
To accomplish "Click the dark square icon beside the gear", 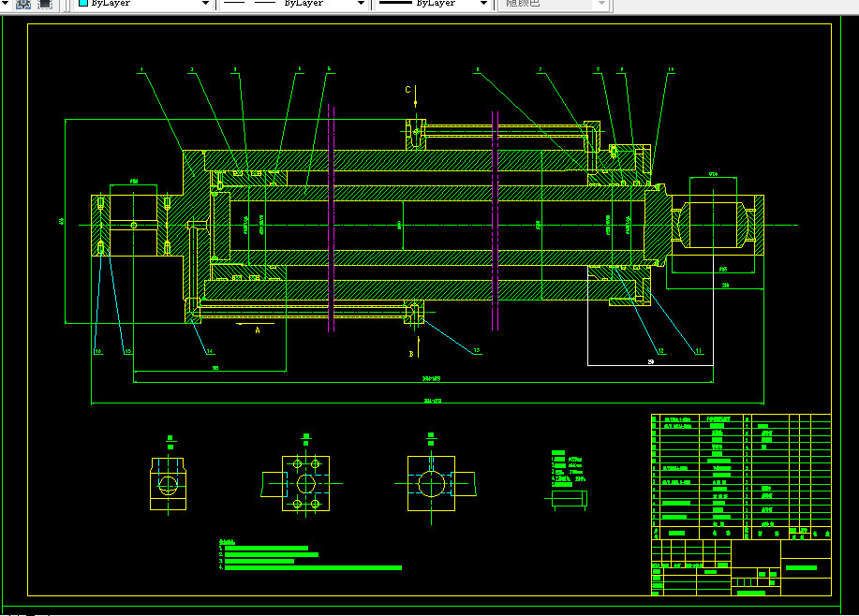I will point(45,4).
